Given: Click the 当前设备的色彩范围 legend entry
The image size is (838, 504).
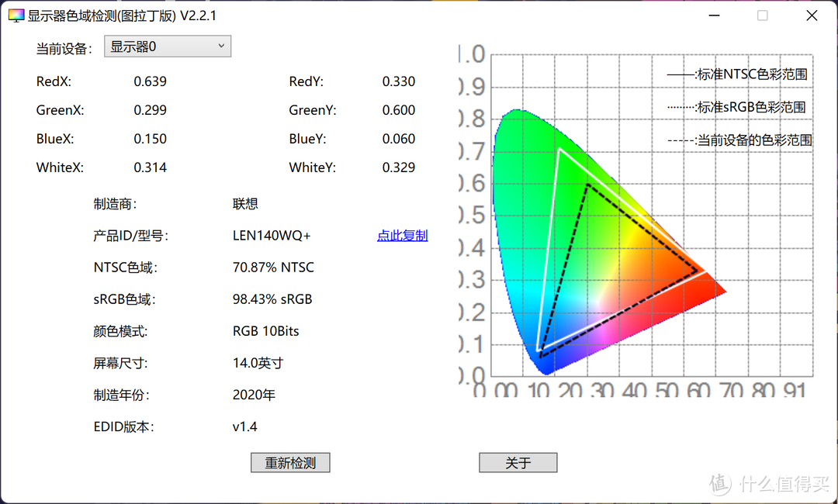Looking at the screenshot, I should (739, 140).
